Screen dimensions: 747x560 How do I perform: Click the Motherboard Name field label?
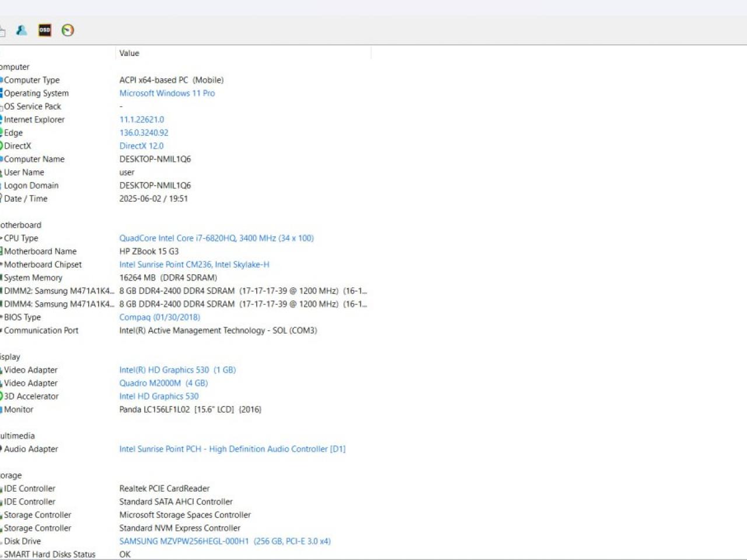(40, 251)
